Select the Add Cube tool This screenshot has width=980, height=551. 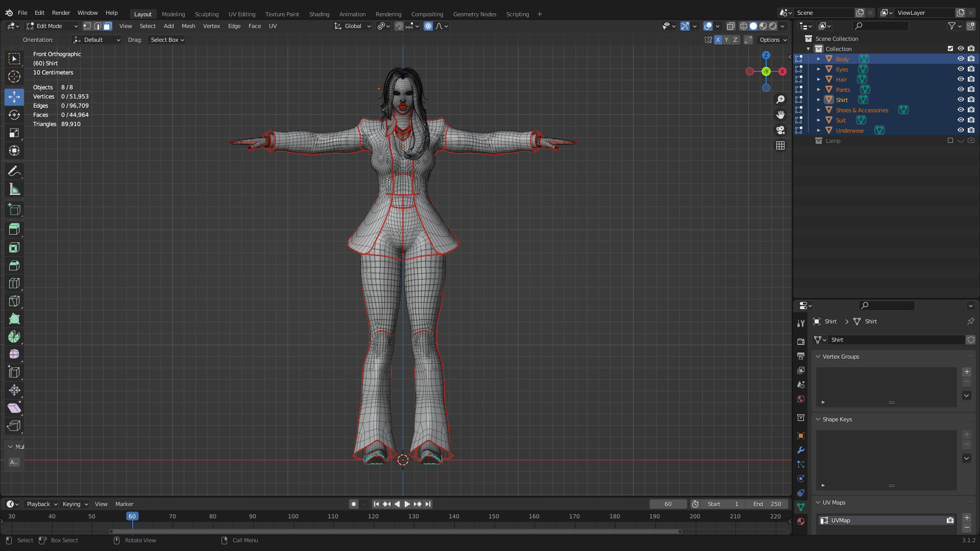point(14,209)
